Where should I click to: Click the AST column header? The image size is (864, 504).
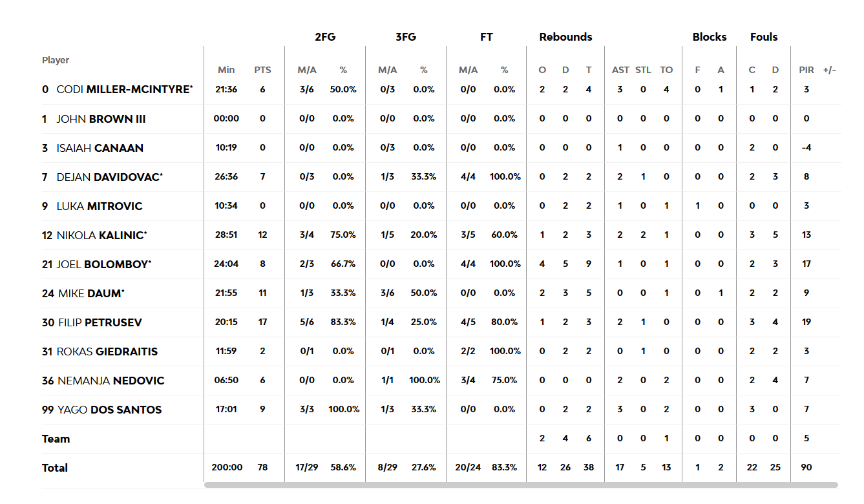point(620,70)
